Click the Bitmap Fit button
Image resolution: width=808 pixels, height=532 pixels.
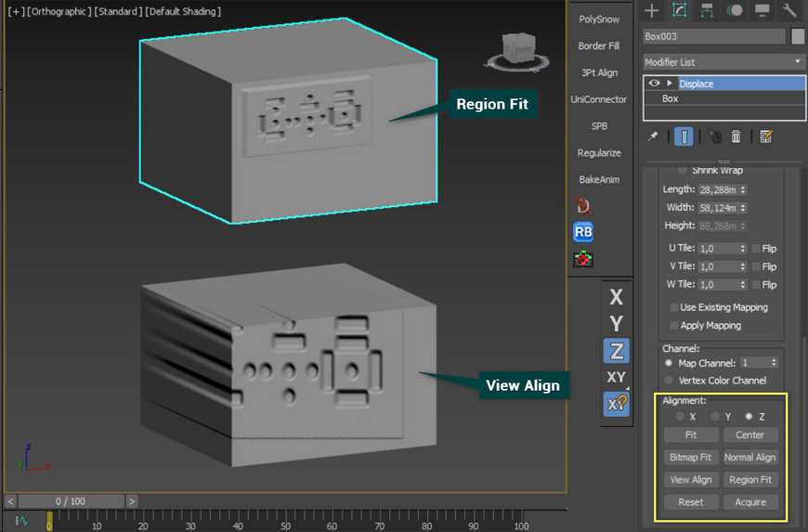tap(692, 458)
